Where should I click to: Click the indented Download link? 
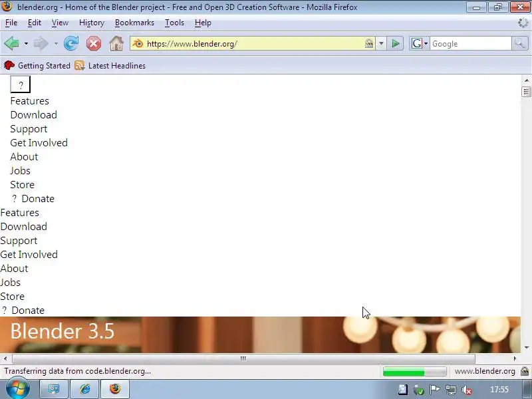coord(34,114)
